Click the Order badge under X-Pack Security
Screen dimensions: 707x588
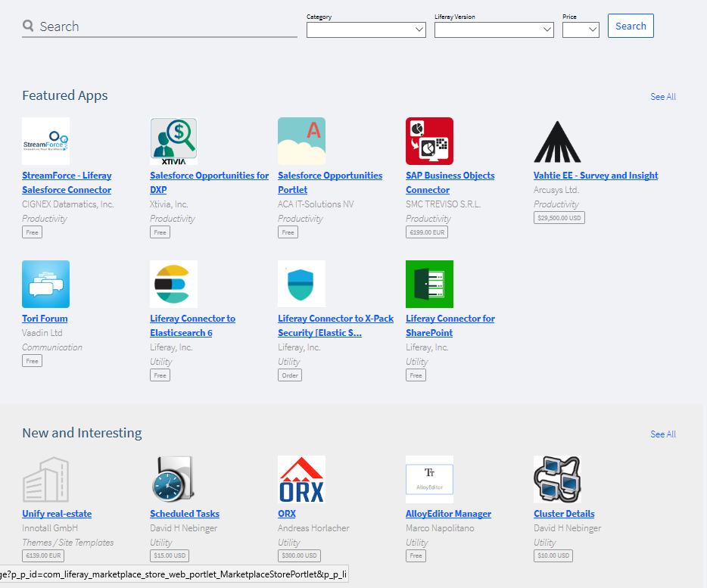(x=290, y=375)
